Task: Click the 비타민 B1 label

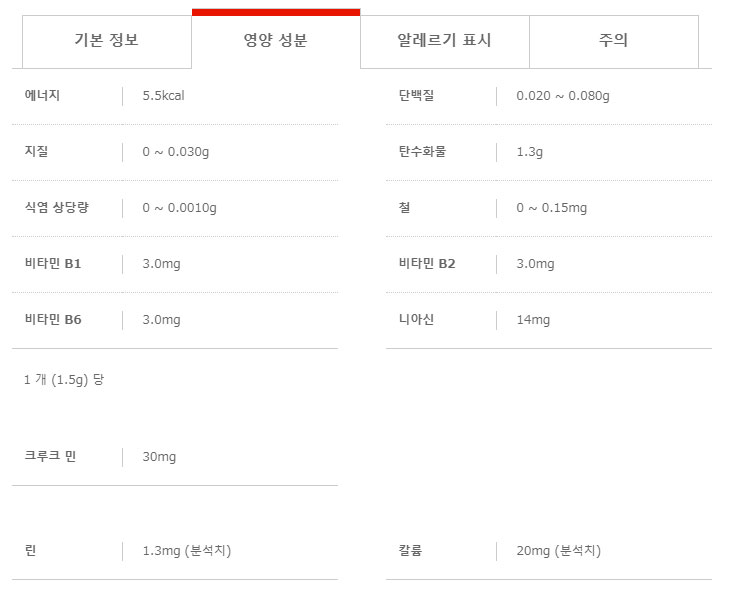Action: click(x=53, y=264)
